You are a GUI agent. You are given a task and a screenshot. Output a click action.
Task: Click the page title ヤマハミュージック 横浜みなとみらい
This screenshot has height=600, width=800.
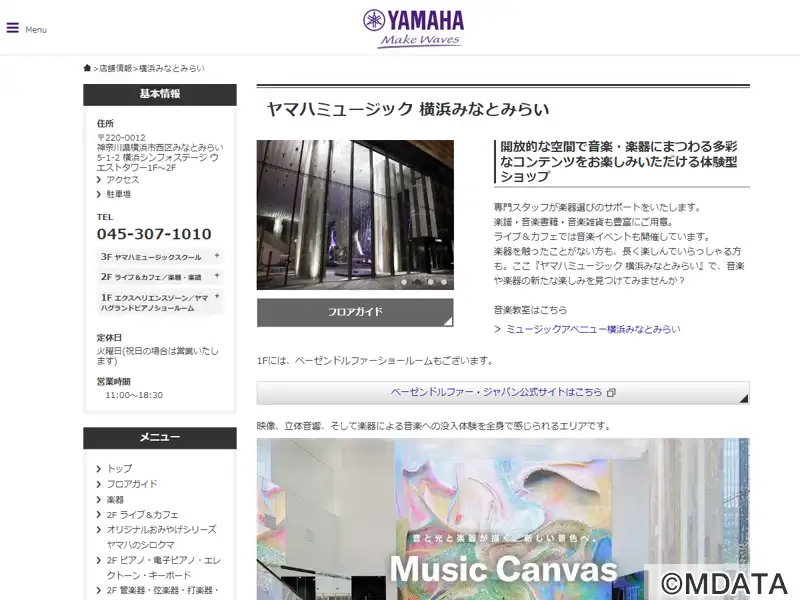(x=408, y=109)
